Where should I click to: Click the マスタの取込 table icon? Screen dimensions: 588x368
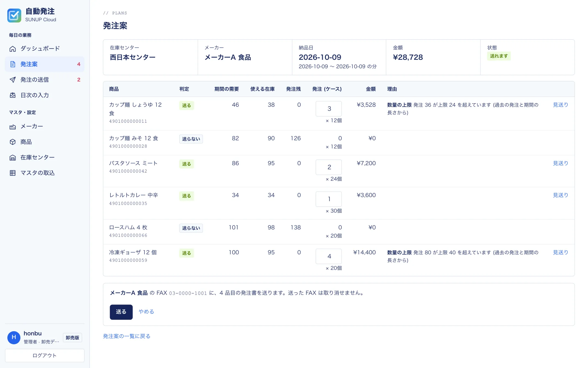point(13,173)
